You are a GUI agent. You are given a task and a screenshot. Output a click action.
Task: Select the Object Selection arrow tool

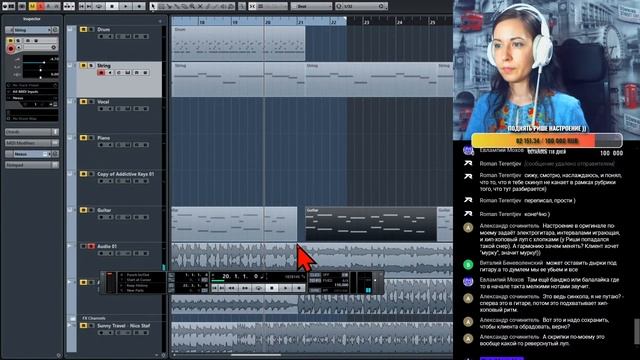[x=153, y=6]
